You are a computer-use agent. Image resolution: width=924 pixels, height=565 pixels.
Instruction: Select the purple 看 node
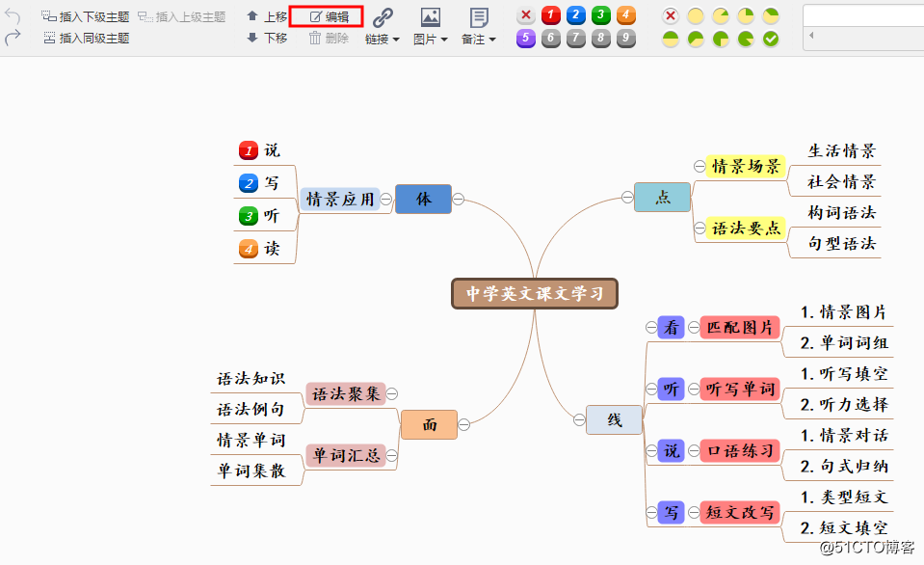pyautogui.click(x=672, y=327)
